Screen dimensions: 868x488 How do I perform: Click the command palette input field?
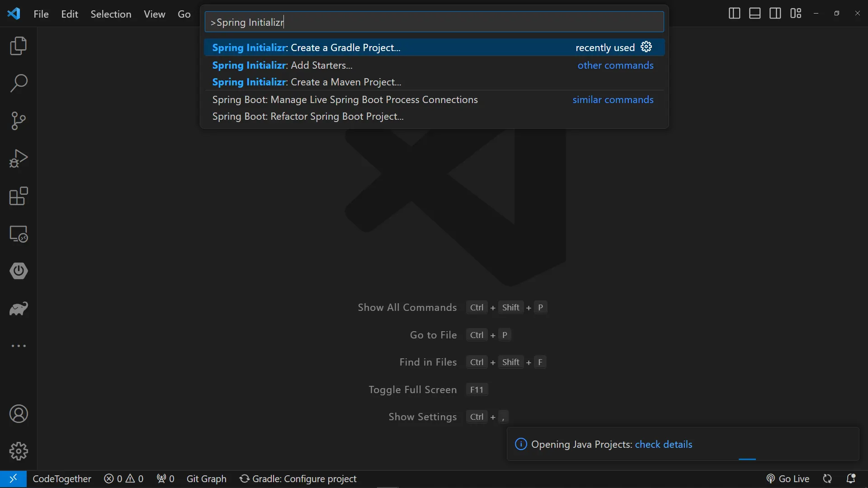(434, 22)
